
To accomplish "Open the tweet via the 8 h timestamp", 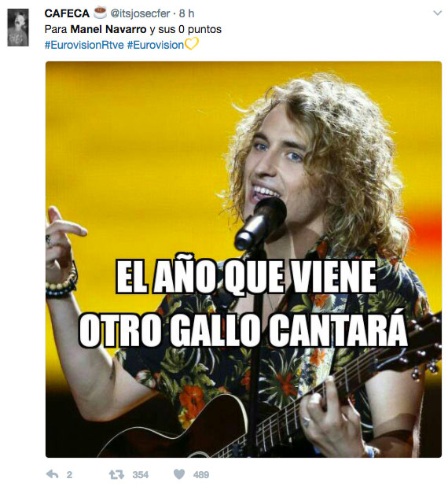I will (187, 13).
